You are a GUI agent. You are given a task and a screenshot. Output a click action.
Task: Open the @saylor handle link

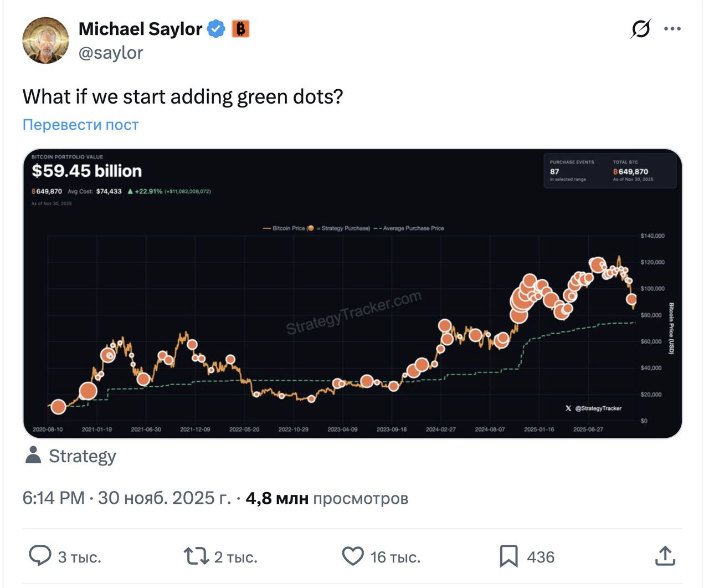tap(111, 53)
